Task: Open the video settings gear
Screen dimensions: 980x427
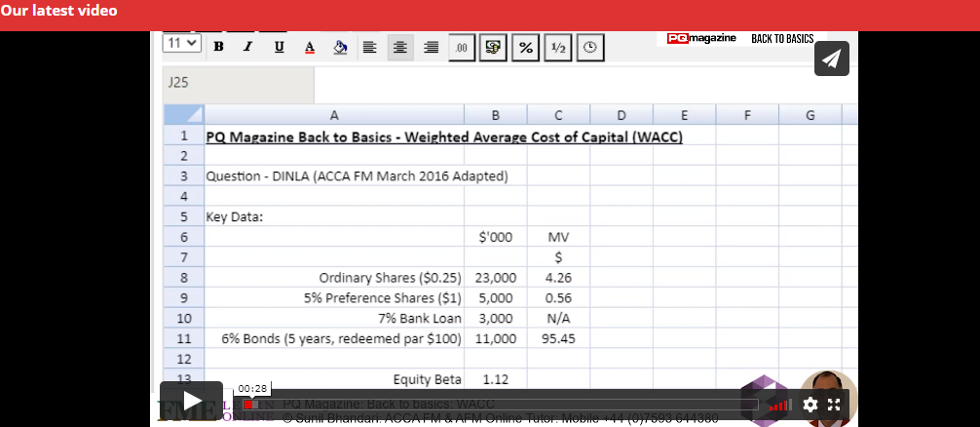Action: pyautogui.click(x=810, y=406)
